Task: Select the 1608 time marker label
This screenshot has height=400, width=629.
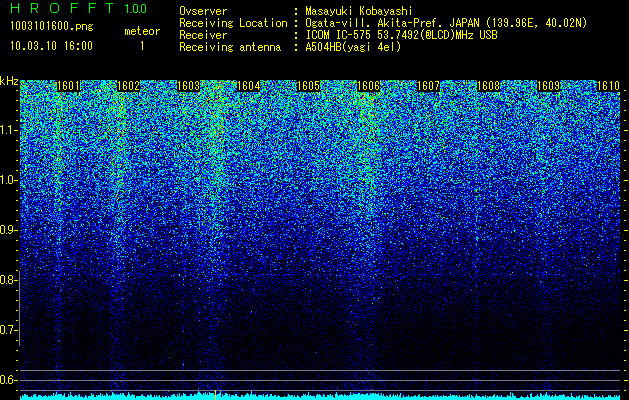Action: [x=489, y=86]
